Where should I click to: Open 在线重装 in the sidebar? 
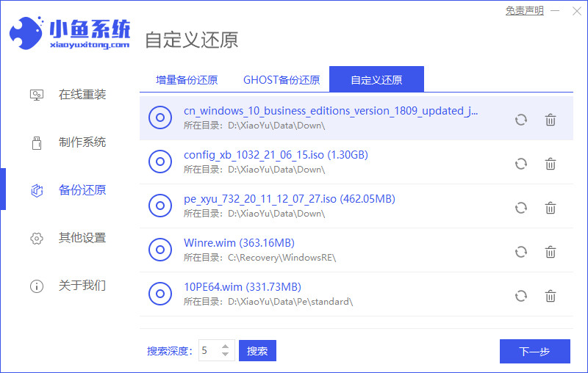(x=82, y=95)
